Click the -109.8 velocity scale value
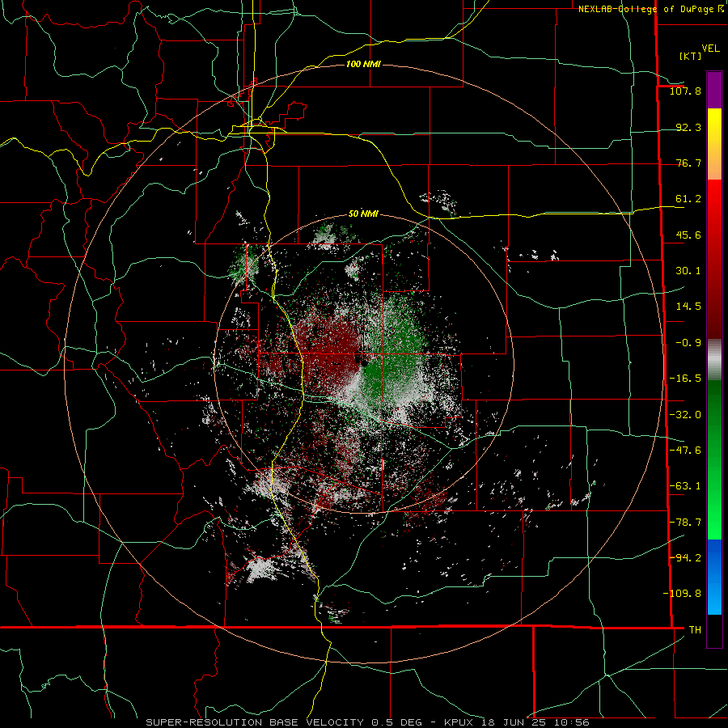This screenshot has height=728, width=728. click(682, 594)
